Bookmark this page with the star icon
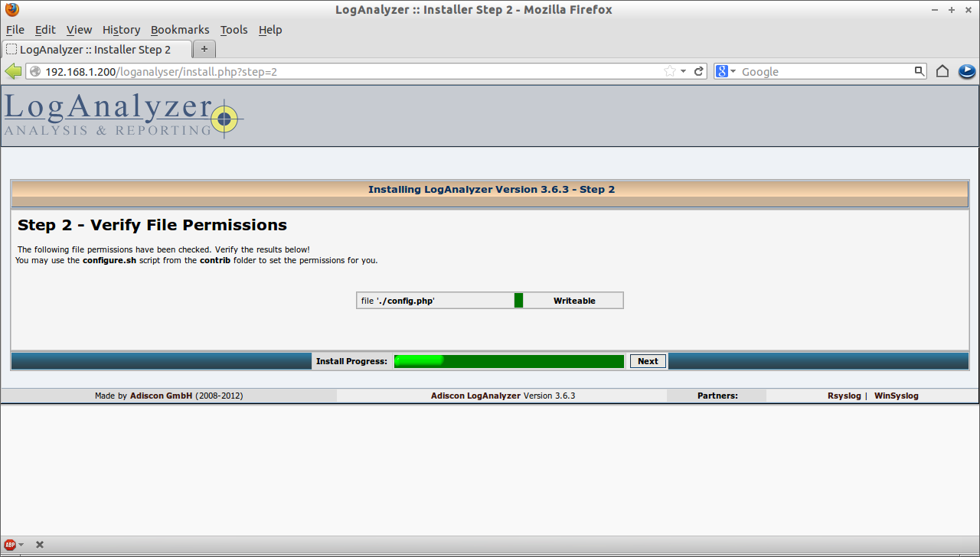 point(670,71)
